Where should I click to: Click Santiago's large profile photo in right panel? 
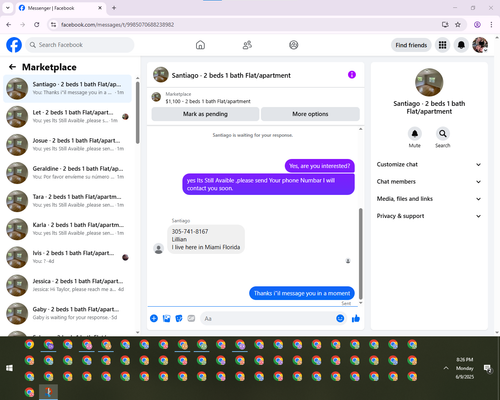tap(429, 82)
